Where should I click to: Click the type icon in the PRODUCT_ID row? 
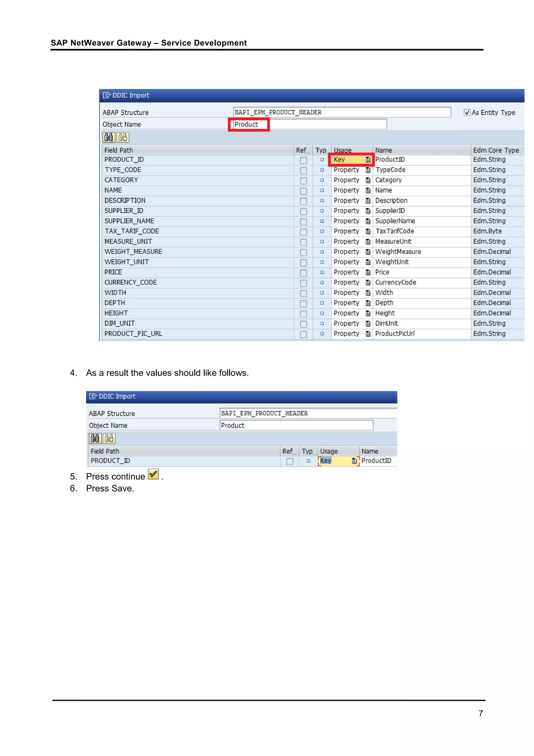322,160
